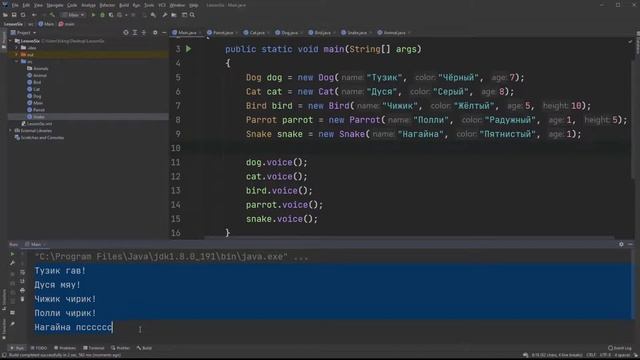
Task: Hide the Project tool window
Action: 164,32
